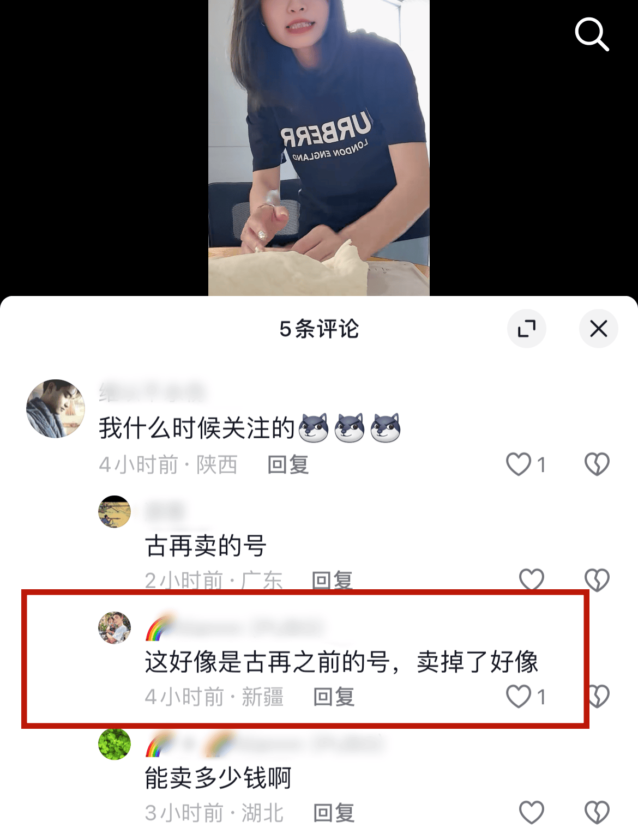Reply to the 陕西 comment
The height and width of the screenshot is (840, 638).
click(288, 465)
